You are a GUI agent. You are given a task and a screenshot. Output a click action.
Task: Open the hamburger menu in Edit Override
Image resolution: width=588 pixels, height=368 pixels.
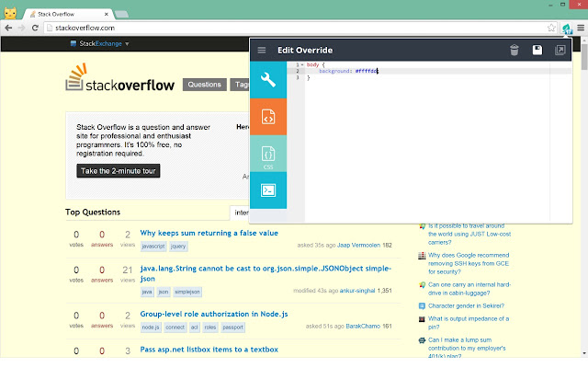pos(262,50)
